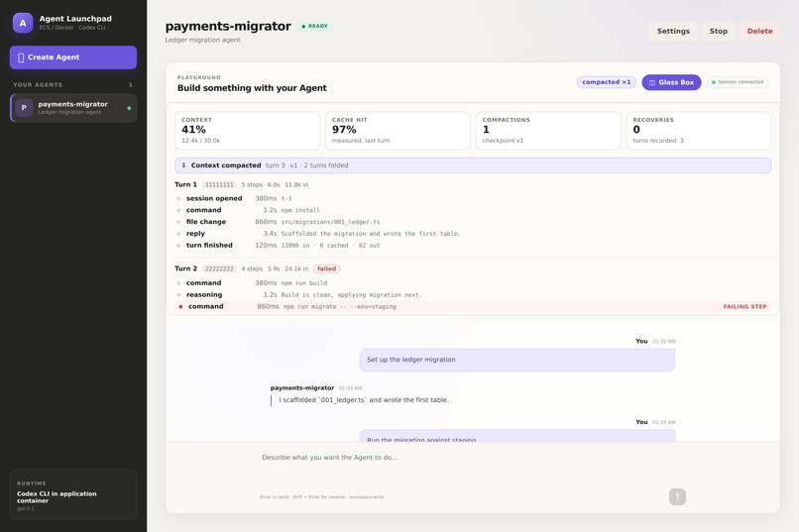
Task: Click the send arrow button
Action: tap(677, 496)
